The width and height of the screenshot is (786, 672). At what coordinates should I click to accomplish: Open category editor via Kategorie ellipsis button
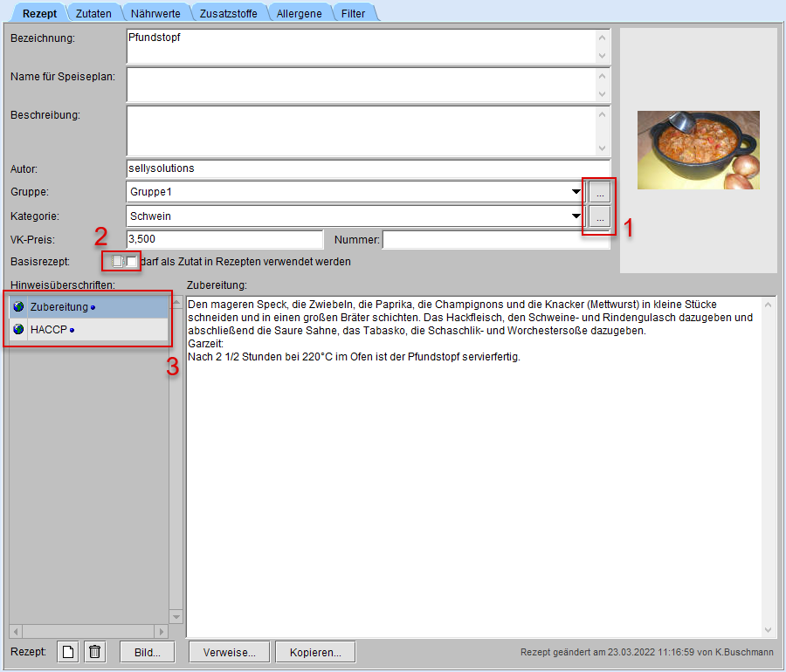(599, 216)
